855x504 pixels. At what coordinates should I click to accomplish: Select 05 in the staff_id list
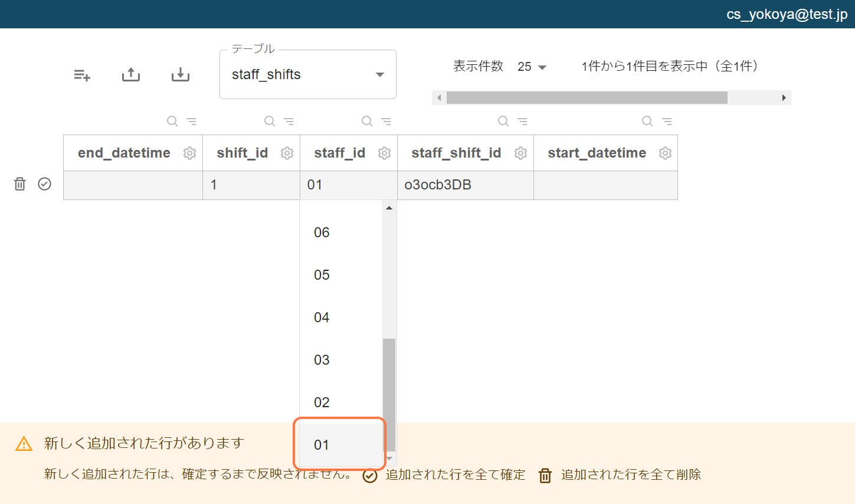coord(341,275)
